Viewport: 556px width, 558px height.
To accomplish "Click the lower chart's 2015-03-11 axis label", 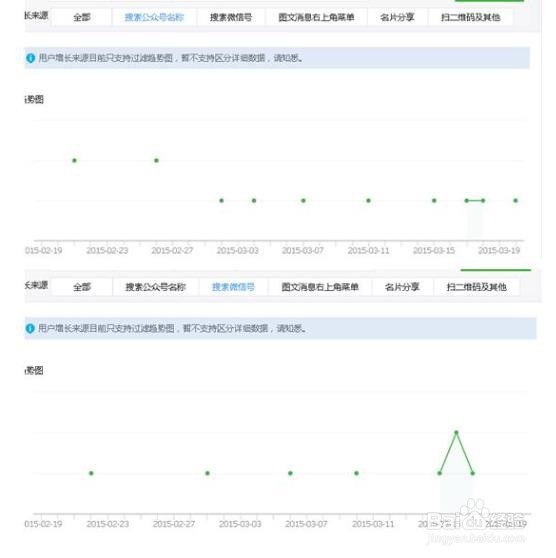I will tap(373, 524).
